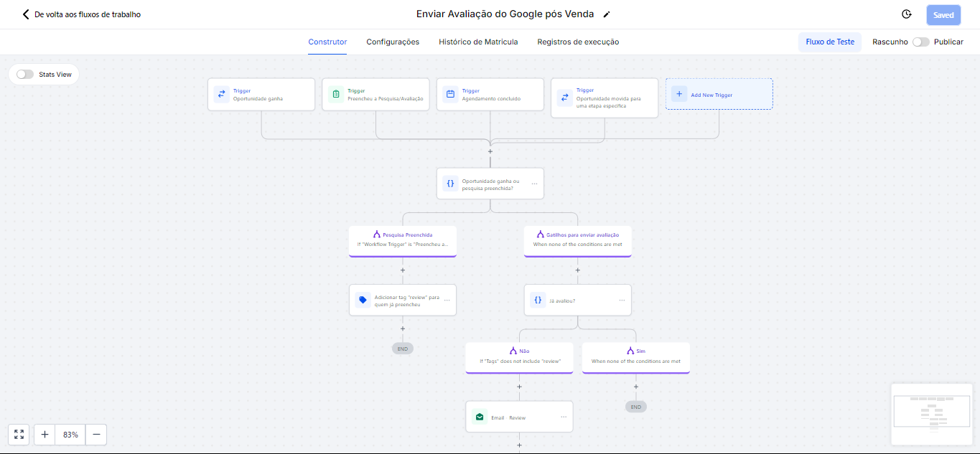
Task: Zoom in with the plus button
Action: point(45,435)
